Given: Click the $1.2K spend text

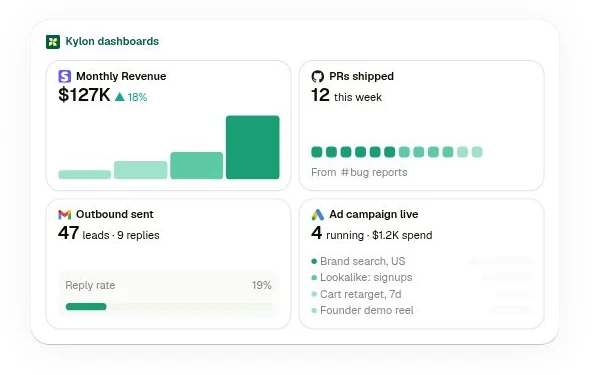Looking at the screenshot, I should [x=402, y=235].
